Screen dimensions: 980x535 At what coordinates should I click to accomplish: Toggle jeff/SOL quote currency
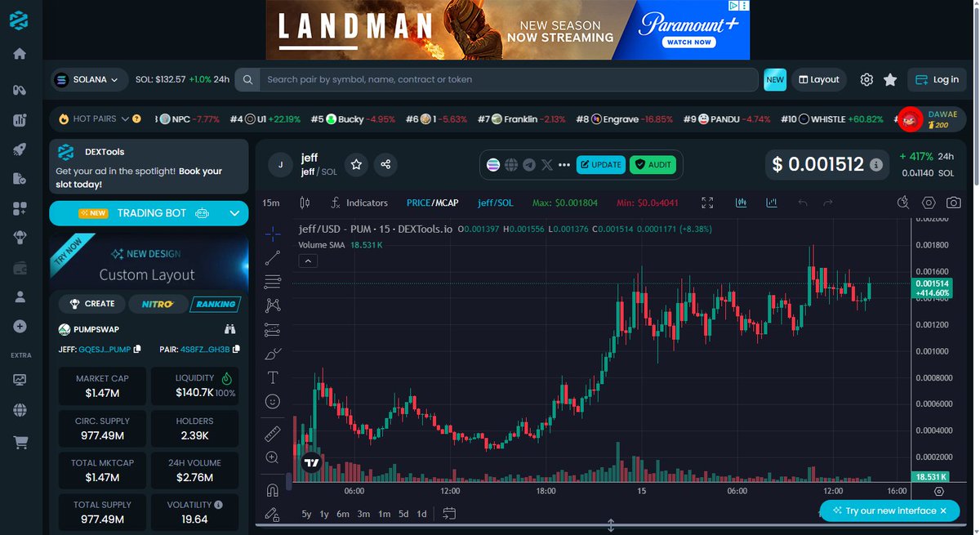pos(496,203)
